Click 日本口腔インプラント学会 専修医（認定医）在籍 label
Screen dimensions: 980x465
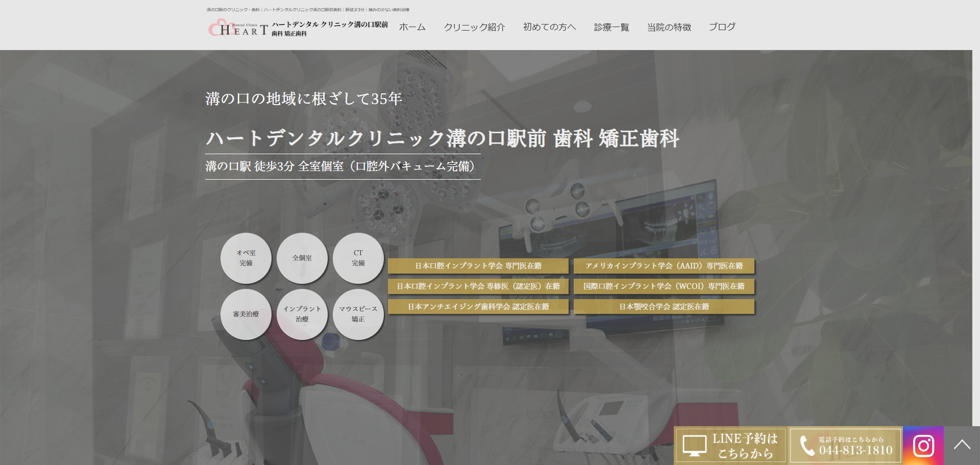coord(478,286)
